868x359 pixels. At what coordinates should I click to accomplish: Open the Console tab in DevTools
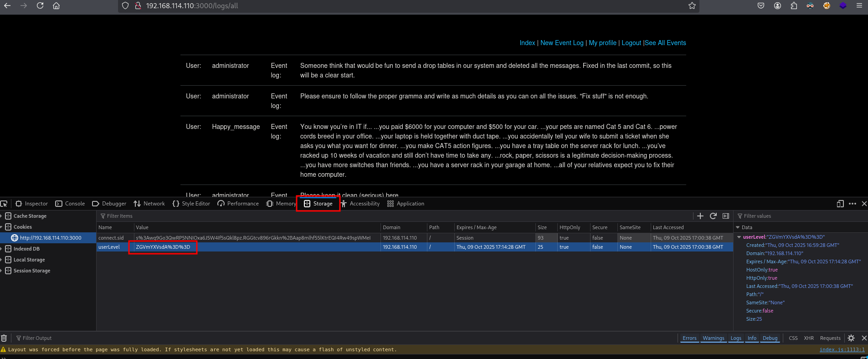pyautogui.click(x=70, y=204)
